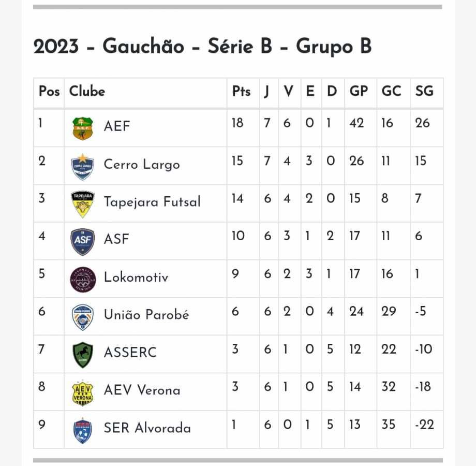This screenshot has height=466, width=476.
Task: Click the ASF navy shield logo
Action: pos(83,242)
